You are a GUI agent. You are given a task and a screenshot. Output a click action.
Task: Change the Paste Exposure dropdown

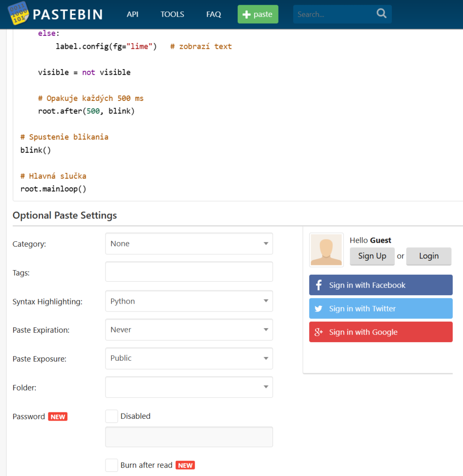[189, 358]
